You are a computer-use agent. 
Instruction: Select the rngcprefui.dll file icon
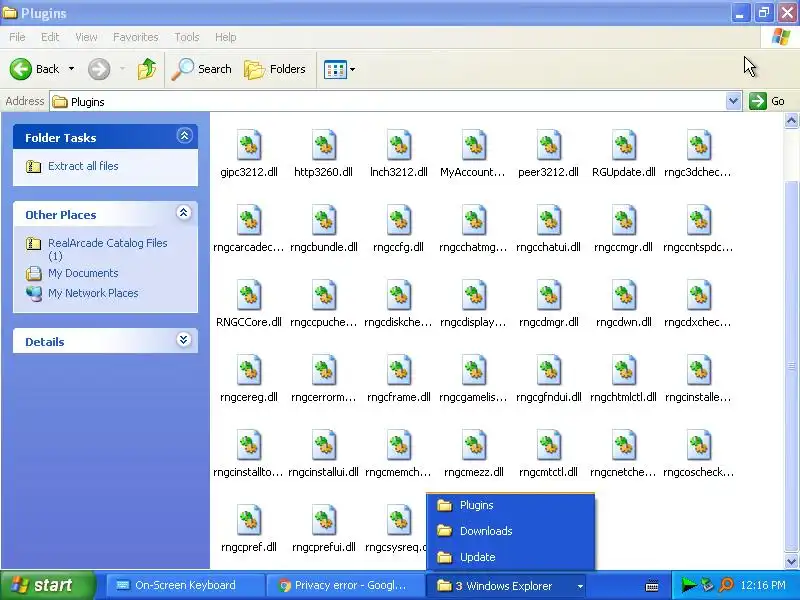pyautogui.click(x=324, y=520)
